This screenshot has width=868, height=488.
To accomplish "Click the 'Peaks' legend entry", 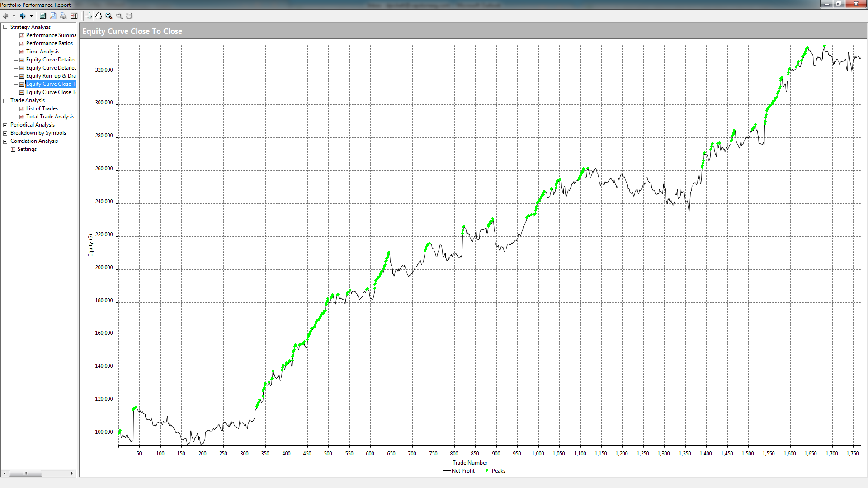I will pos(495,471).
